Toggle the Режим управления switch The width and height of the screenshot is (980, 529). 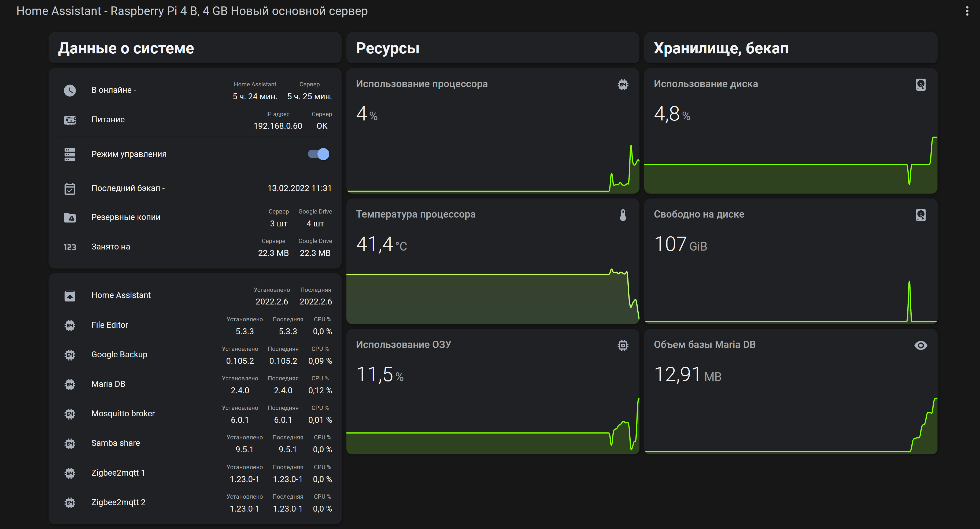[319, 154]
